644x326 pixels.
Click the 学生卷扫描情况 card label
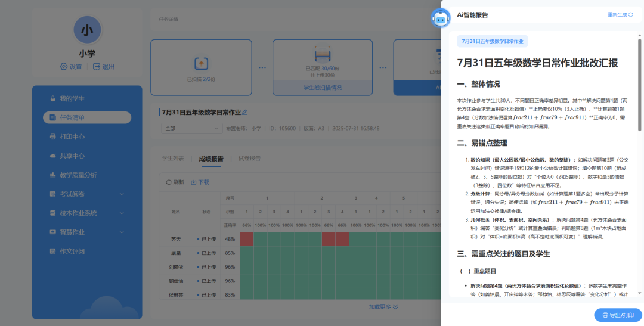click(x=323, y=88)
